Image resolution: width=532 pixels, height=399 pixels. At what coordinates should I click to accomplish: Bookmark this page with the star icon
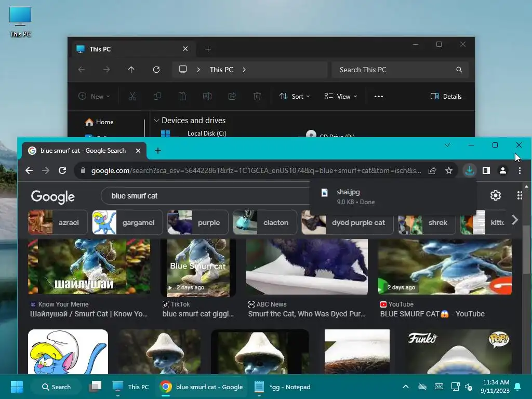tap(449, 170)
